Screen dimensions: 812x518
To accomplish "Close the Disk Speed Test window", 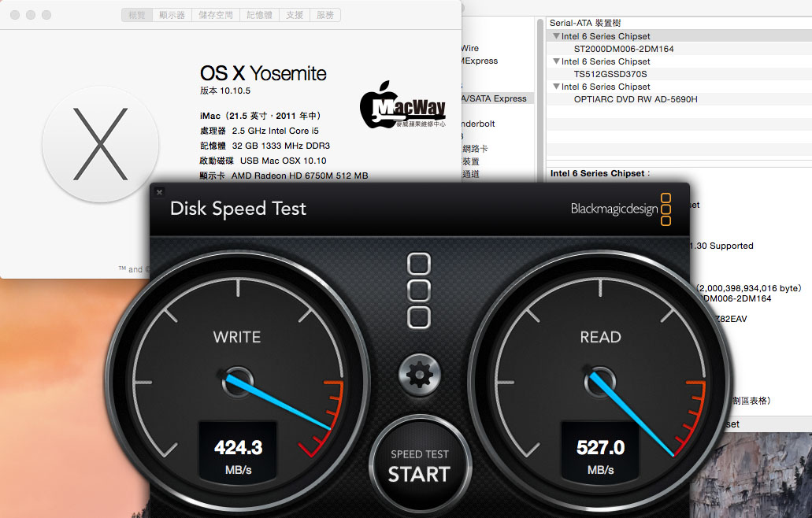I will coord(160,192).
